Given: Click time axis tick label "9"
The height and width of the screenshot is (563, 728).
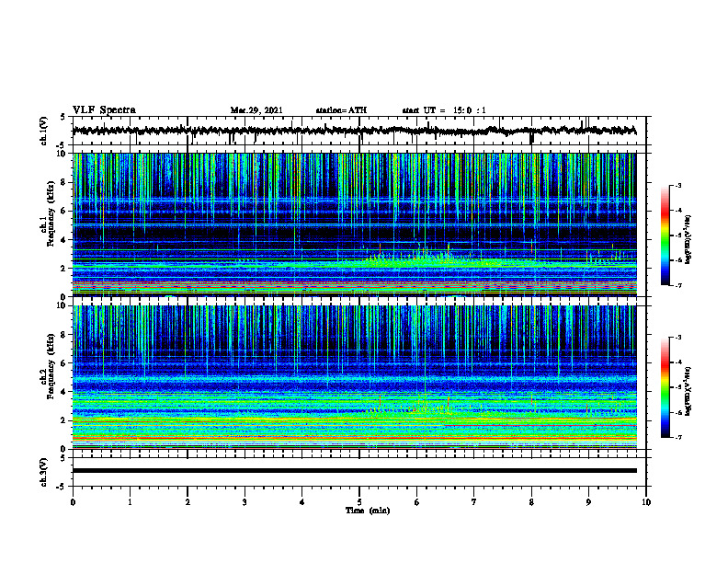Looking at the screenshot, I should (588, 502).
